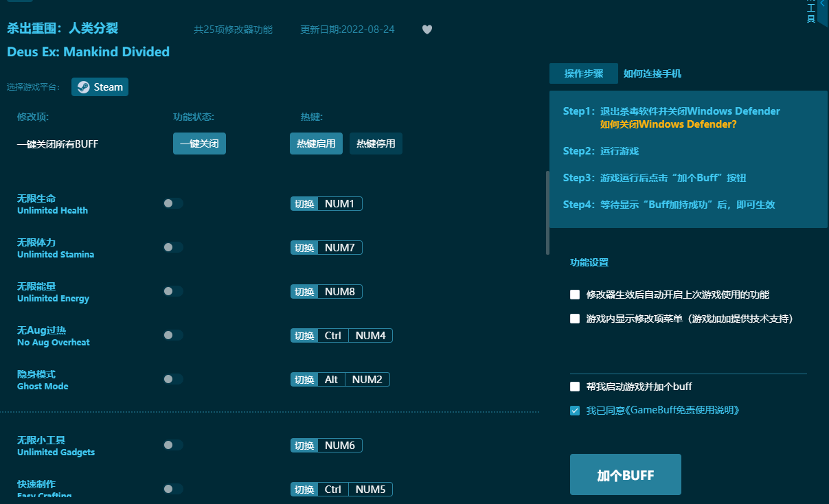Open the 如何关闭Windows Defender? link

coord(668,124)
